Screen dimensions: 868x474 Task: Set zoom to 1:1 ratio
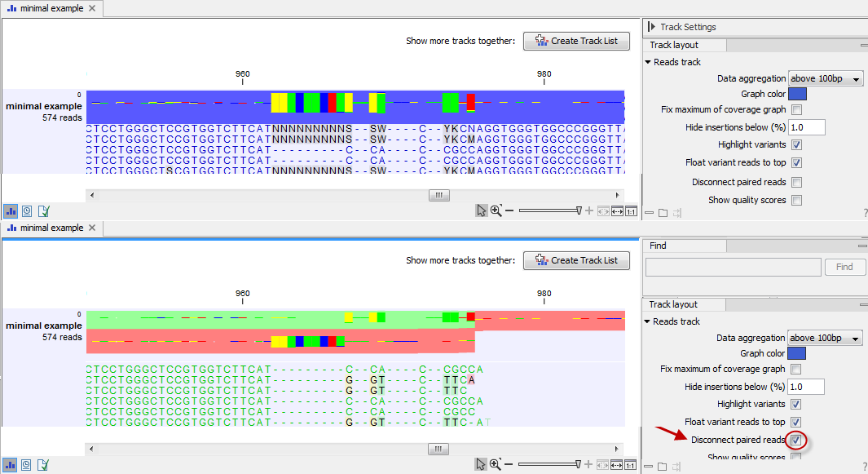(x=632, y=210)
